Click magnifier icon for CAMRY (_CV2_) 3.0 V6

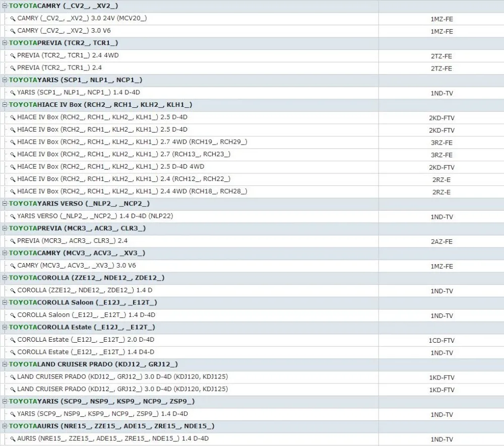click(13, 31)
